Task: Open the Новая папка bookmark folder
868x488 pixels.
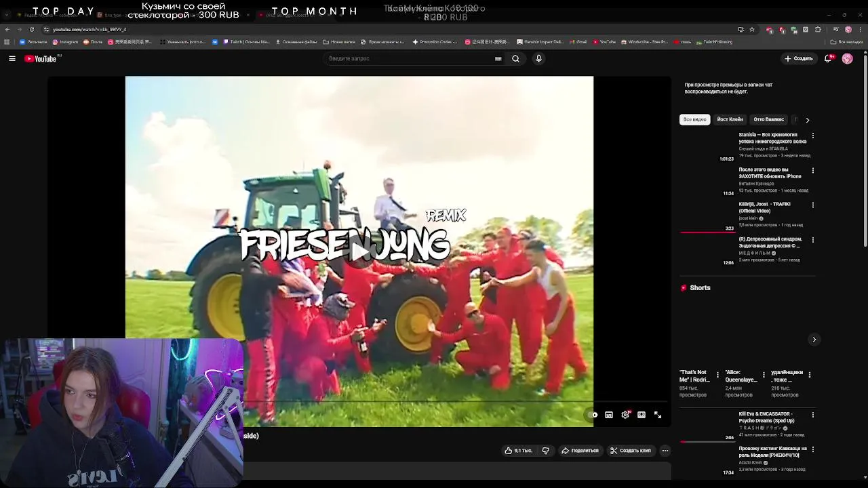Action: 339,42
